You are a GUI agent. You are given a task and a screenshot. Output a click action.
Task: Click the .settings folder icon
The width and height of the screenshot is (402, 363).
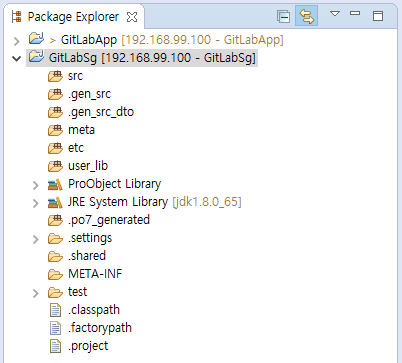(x=55, y=239)
